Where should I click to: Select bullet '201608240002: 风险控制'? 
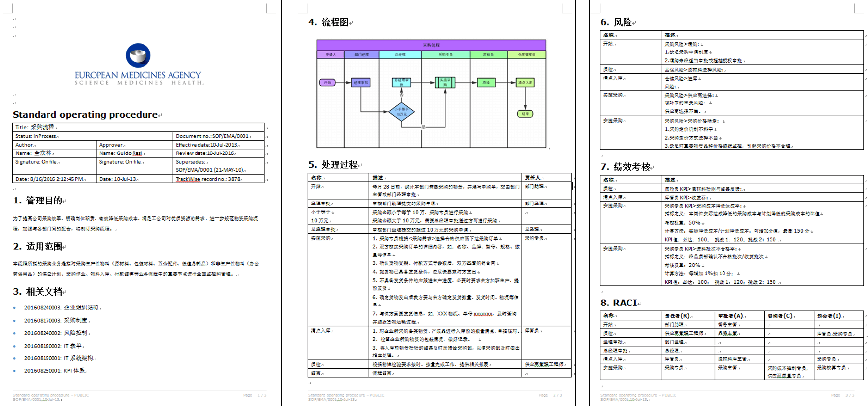[55, 333]
